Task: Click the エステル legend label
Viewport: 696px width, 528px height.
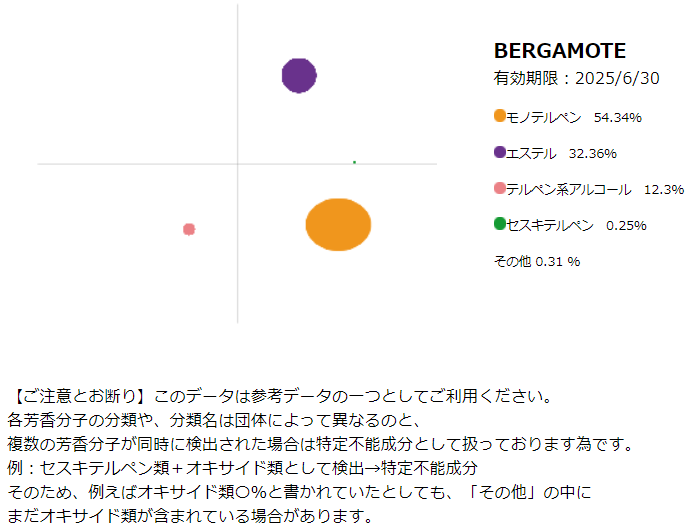Action: [x=531, y=154]
